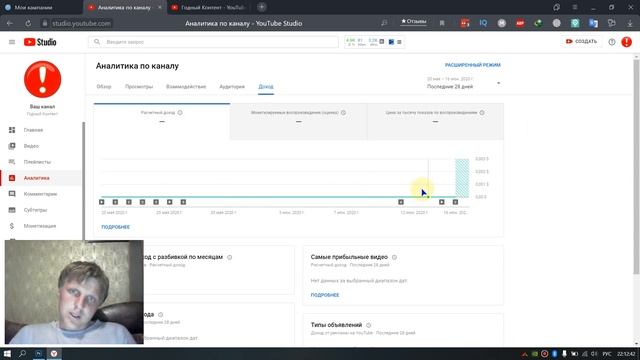Click the РАСШИРЕННЫЙ РЕЖИМ link
The height and width of the screenshot is (360, 640).
click(x=473, y=65)
